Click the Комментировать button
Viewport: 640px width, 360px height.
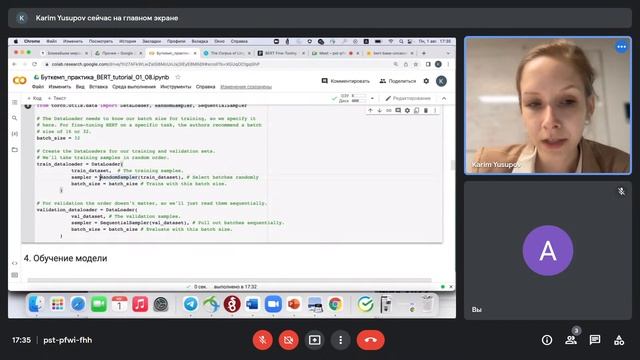click(346, 81)
